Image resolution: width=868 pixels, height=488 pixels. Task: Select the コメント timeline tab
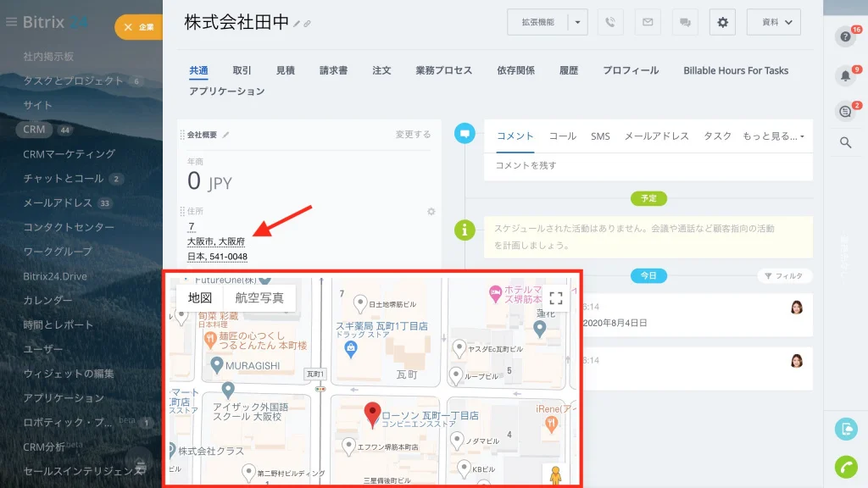515,136
